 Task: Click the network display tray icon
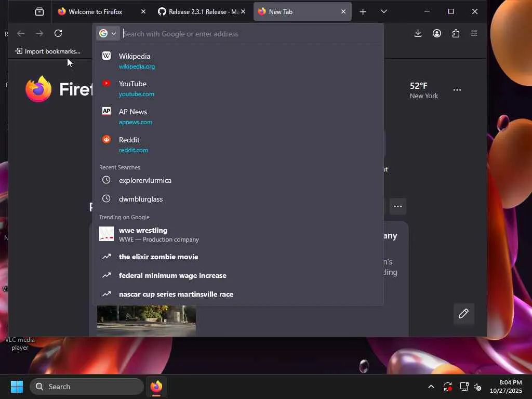point(463,387)
